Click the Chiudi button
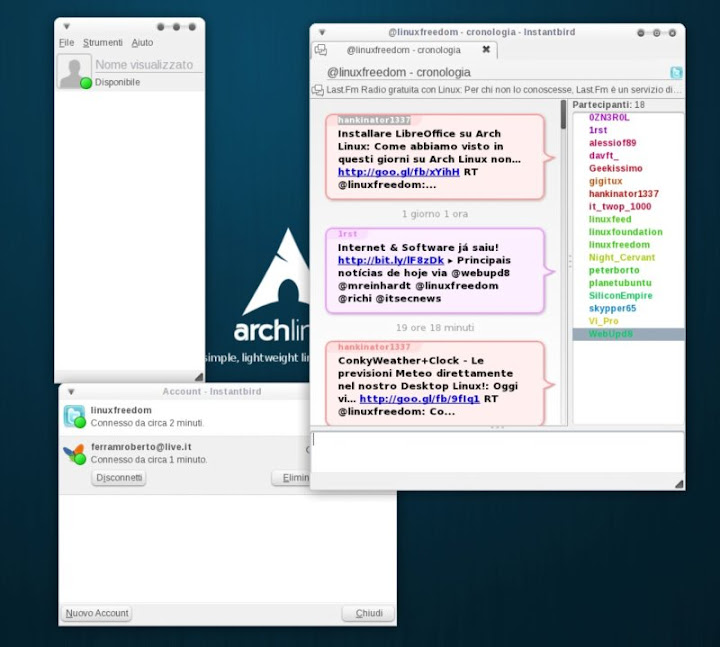The height and width of the screenshot is (647, 720). tap(369, 613)
